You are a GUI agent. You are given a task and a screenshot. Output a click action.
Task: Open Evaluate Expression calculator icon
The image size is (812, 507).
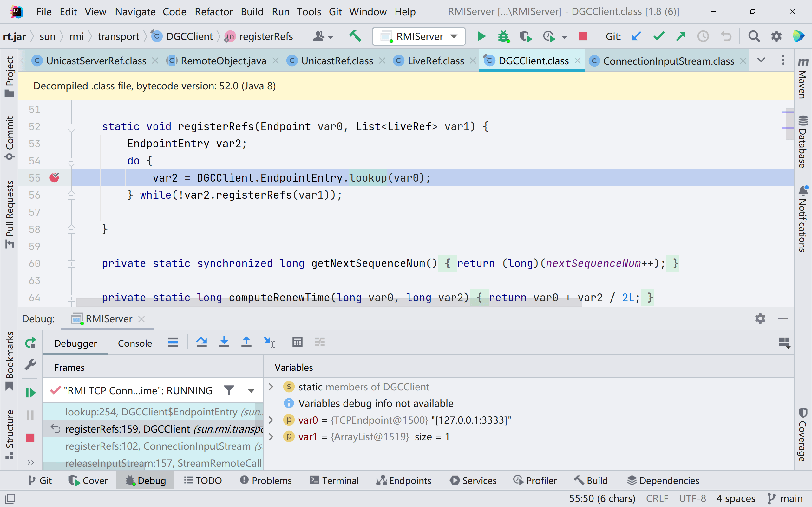pyautogui.click(x=297, y=342)
